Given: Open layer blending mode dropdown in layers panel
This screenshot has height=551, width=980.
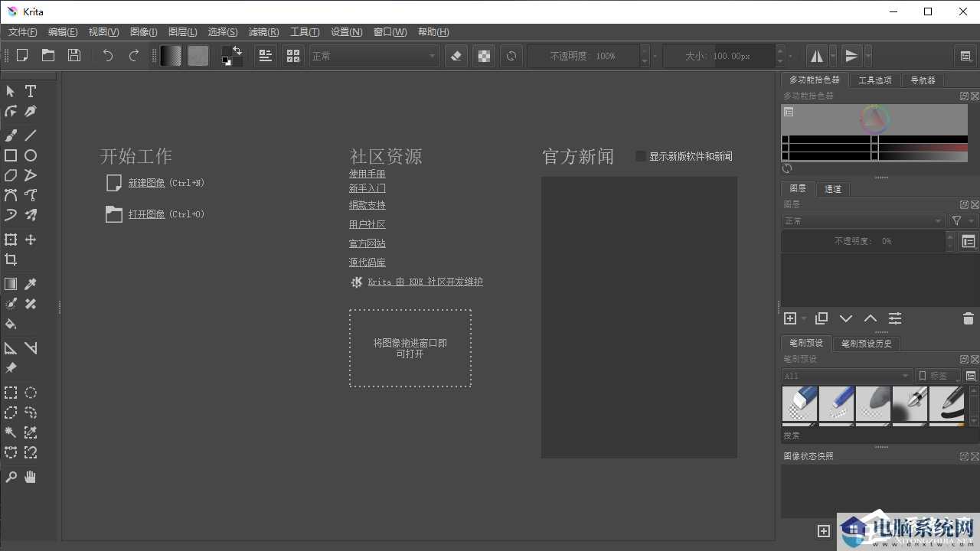Looking at the screenshot, I should 863,220.
